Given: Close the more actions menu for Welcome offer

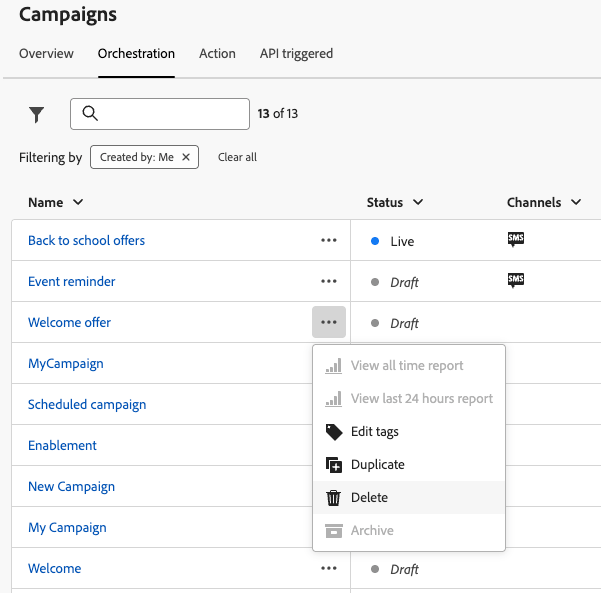Looking at the screenshot, I should coord(329,322).
